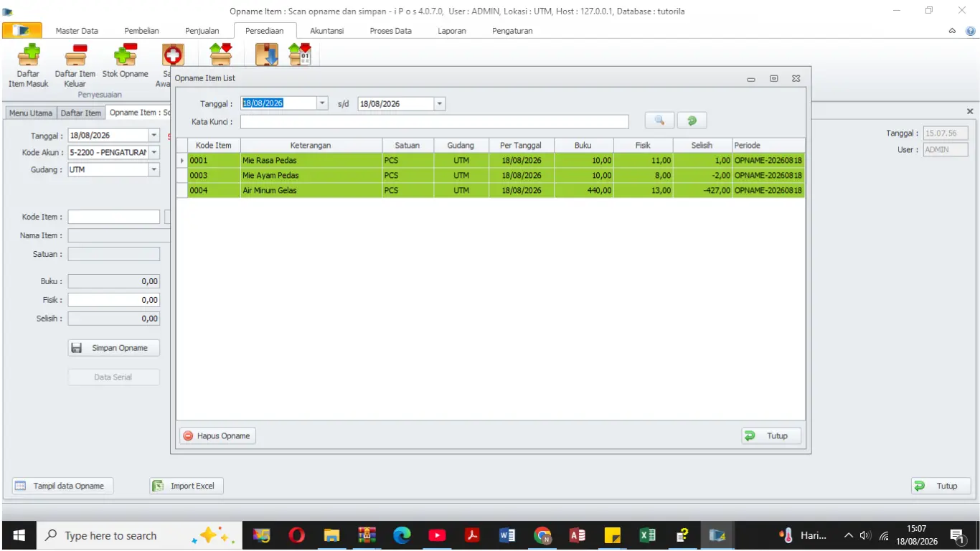Click the Import Excel button
Viewport: 980px width, 551px height.
pos(187,486)
